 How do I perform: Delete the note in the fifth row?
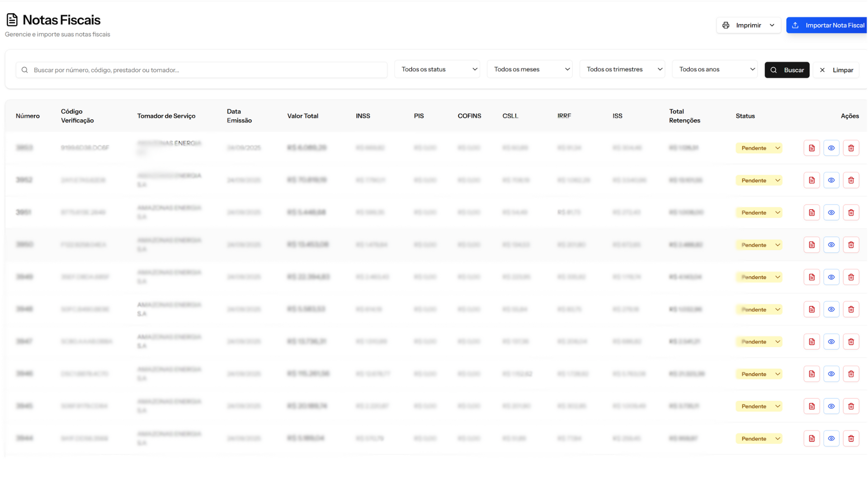(851, 277)
